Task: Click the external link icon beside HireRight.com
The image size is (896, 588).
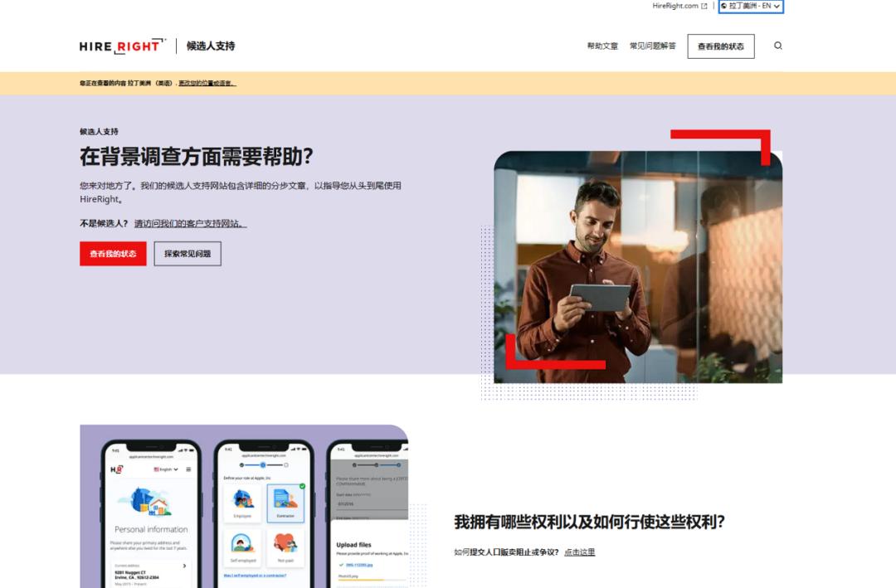Action: click(704, 6)
